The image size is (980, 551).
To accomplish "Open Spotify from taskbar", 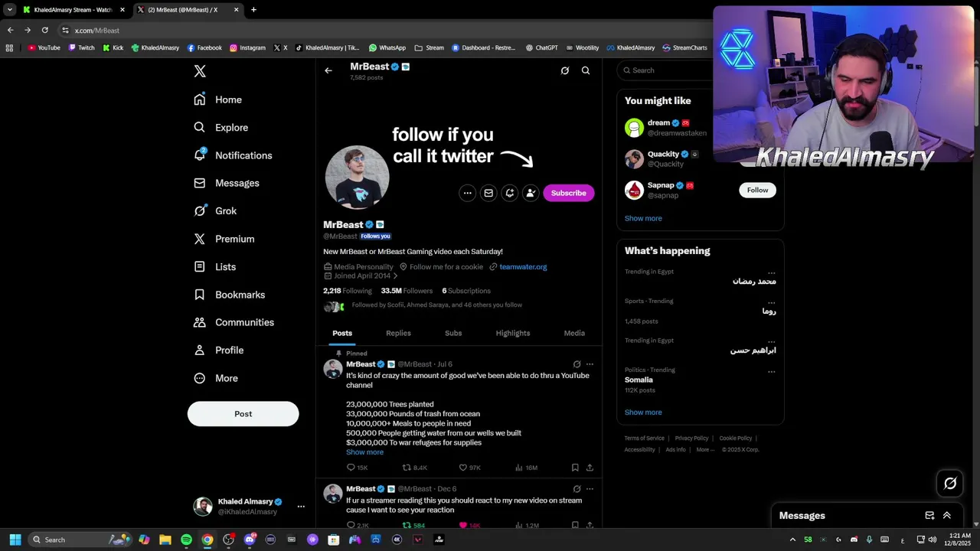I will tap(186, 540).
